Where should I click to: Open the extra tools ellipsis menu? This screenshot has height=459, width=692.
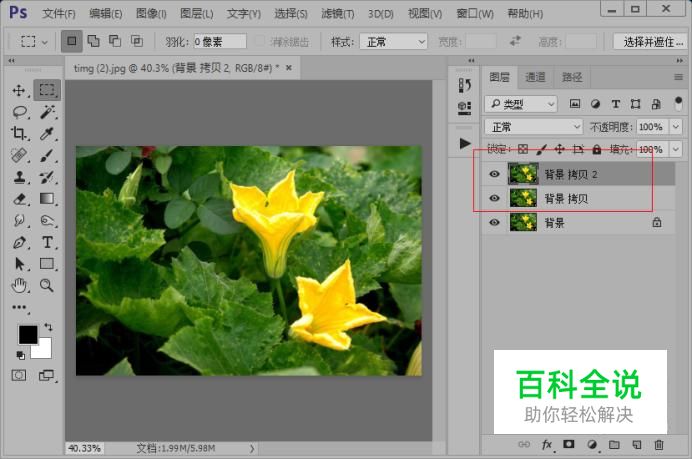19,307
